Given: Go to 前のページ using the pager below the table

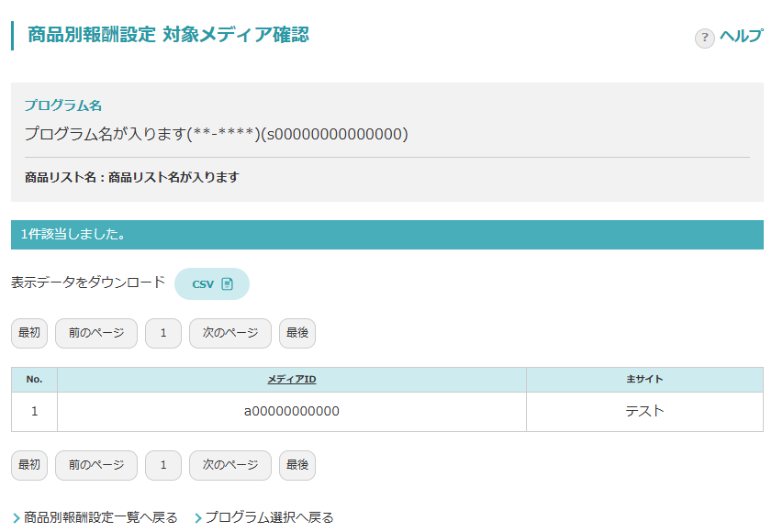Looking at the screenshot, I should [96, 465].
